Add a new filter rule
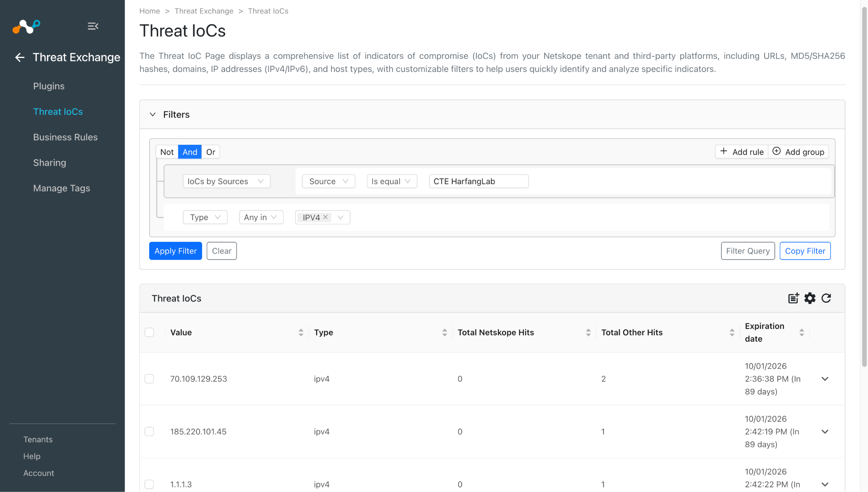Image resolution: width=868 pixels, height=492 pixels. pos(742,152)
